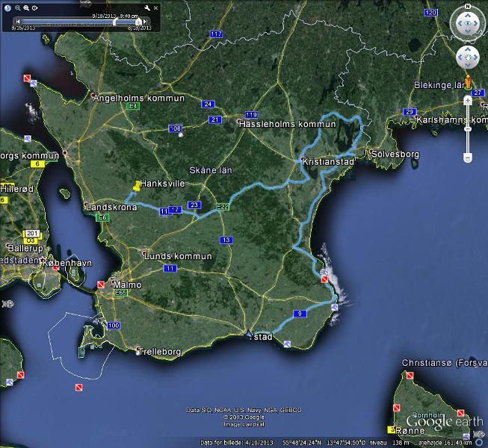
Task: Open the Hanksville yellow pushpin placemark
Action: (x=137, y=186)
